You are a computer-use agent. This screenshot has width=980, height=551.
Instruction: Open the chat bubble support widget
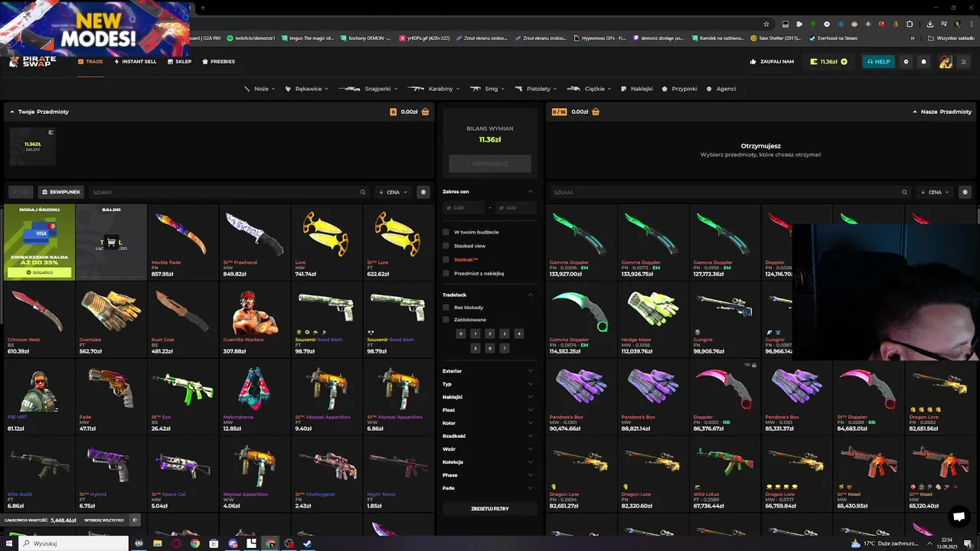(x=958, y=515)
